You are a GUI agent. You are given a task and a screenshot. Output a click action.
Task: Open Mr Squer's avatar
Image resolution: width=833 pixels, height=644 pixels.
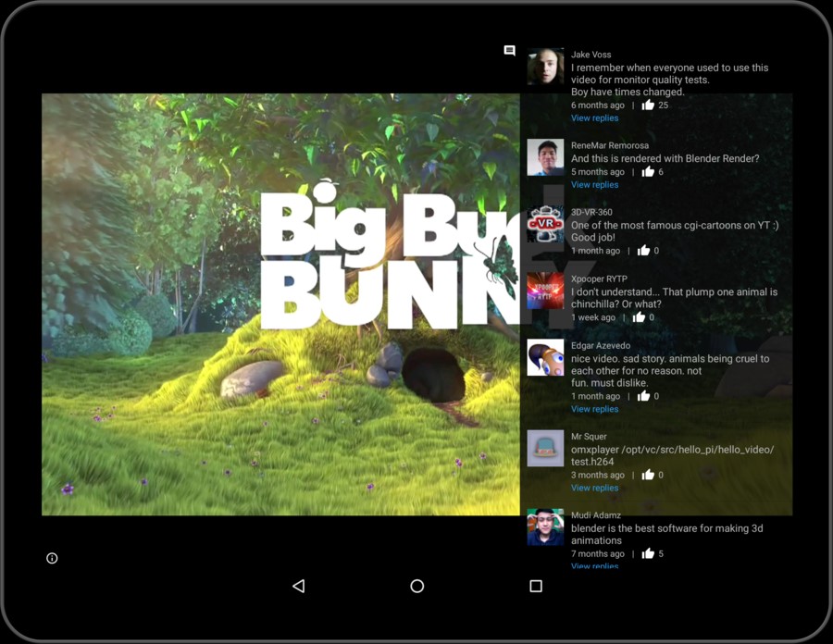[545, 449]
